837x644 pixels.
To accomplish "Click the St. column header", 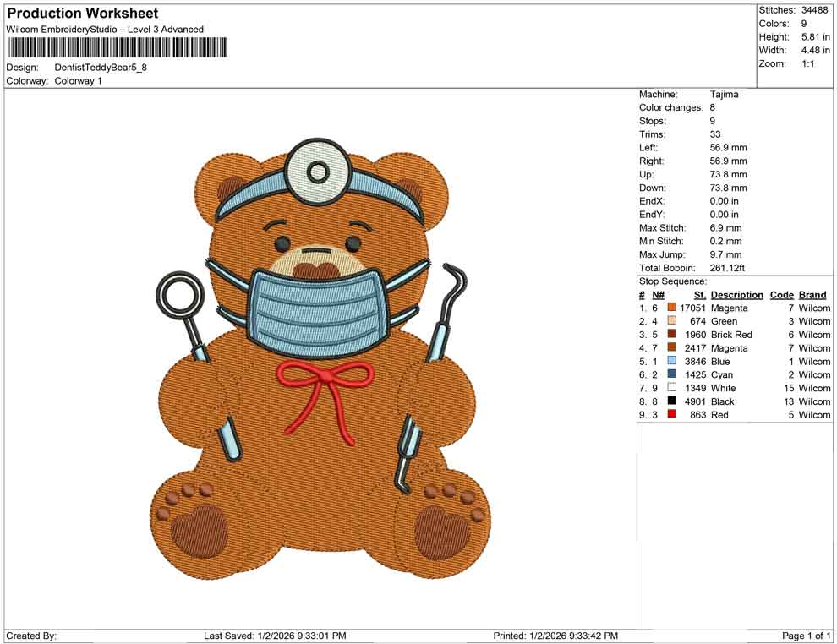I will tap(698, 294).
